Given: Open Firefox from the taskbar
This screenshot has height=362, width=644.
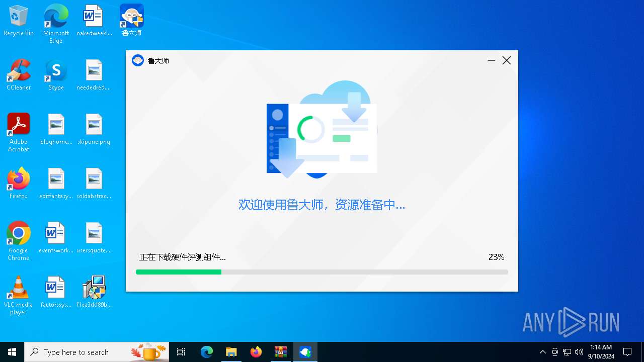Looking at the screenshot, I should 256,352.
